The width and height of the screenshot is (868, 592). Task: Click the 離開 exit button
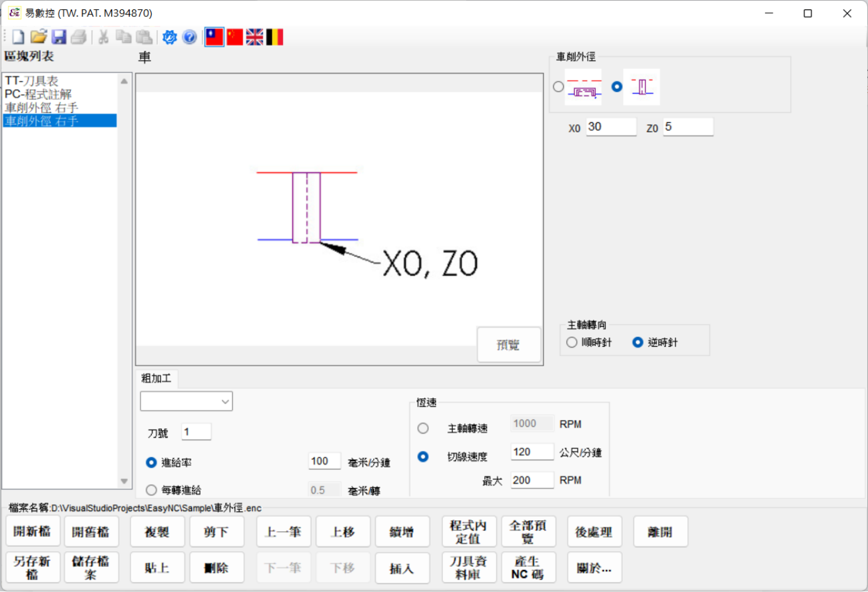coord(660,532)
